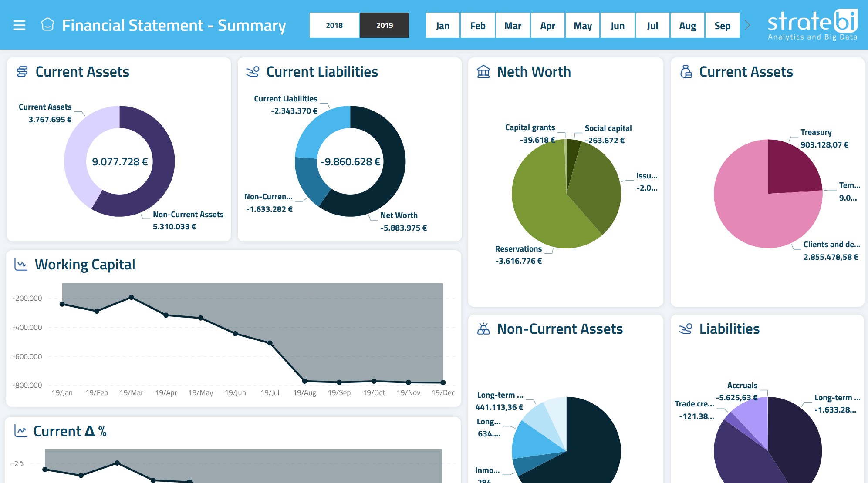Click the money bag icon

(686, 71)
